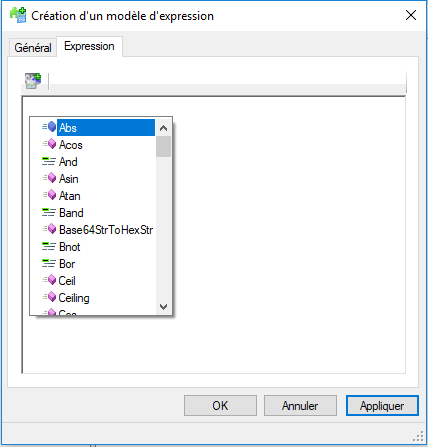Click the add expression toolbar icon
The width and height of the screenshot is (428, 447).
click(33, 81)
